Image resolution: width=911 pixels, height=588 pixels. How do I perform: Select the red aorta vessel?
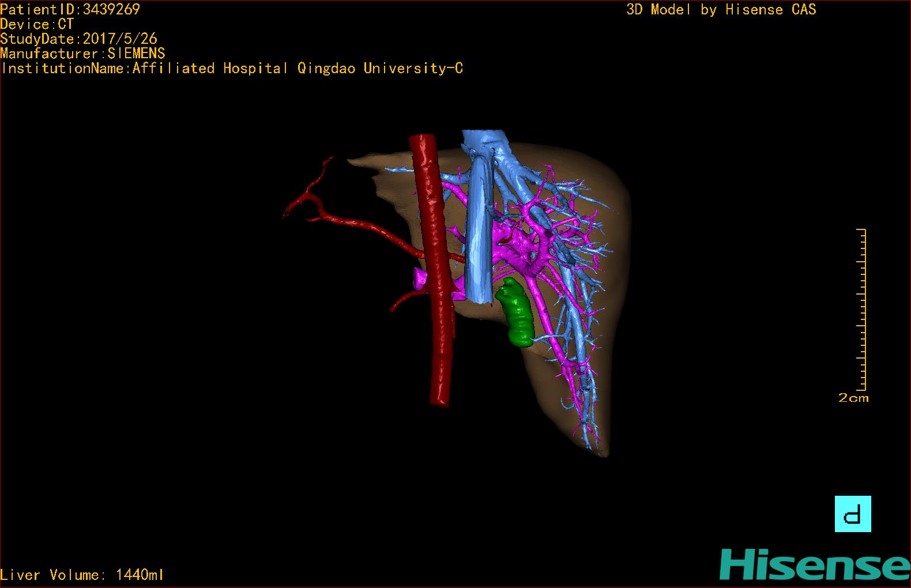pyautogui.click(x=436, y=271)
